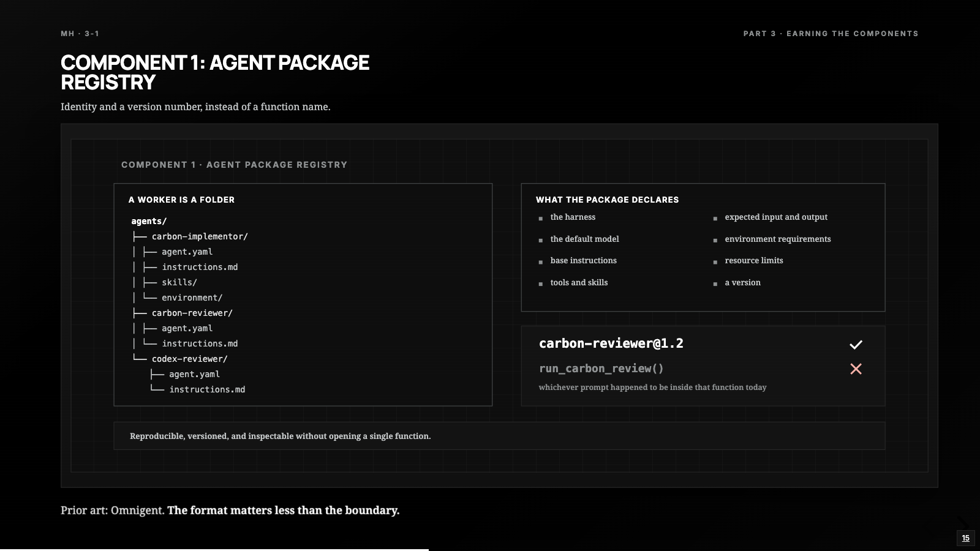980x551 pixels.
Task: Select agent.yaml under codex-reviewer/
Action: [x=194, y=374]
